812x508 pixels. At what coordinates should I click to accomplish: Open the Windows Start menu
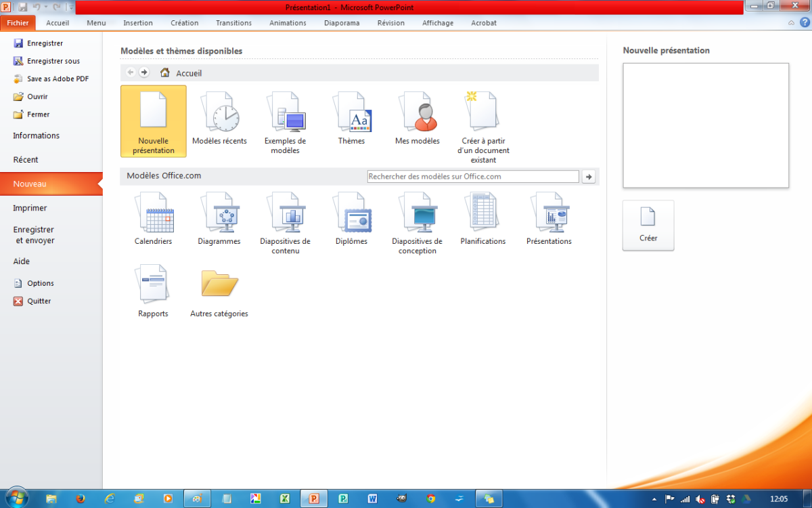coord(16,498)
